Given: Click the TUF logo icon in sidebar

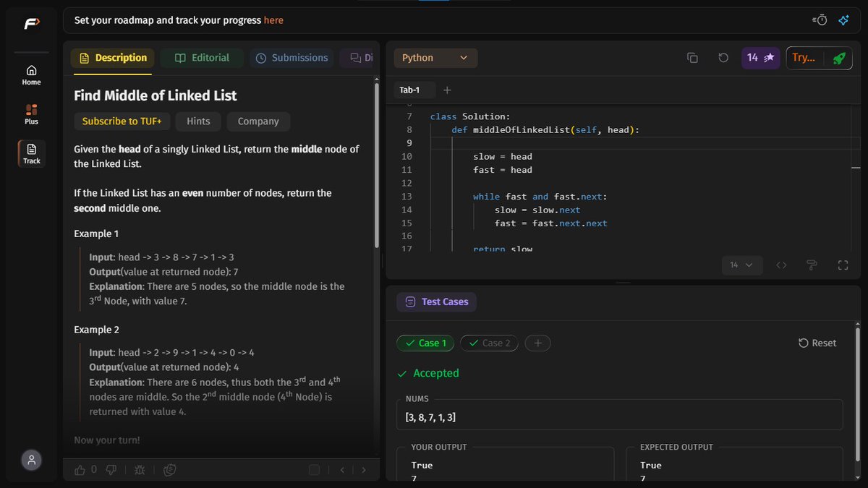Looking at the screenshot, I should tap(31, 24).
